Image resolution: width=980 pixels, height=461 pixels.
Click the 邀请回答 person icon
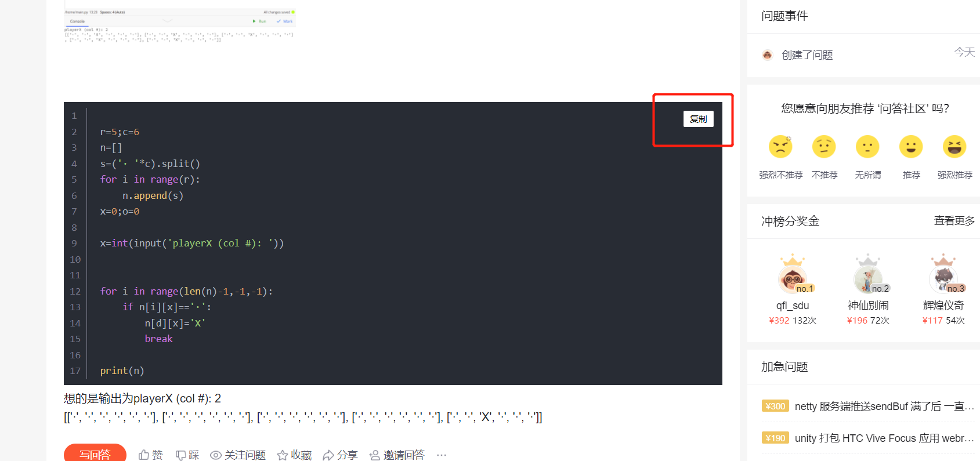(374, 455)
